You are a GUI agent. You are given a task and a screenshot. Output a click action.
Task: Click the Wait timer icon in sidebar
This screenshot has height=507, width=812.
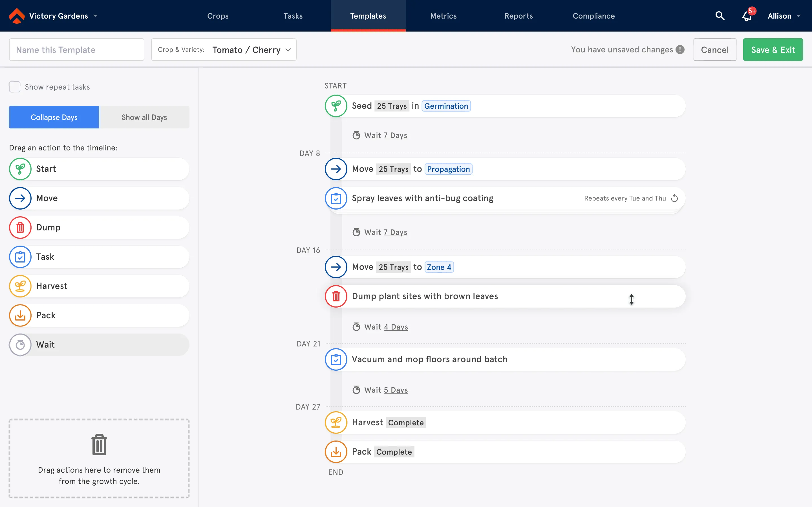[x=20, y=344]
